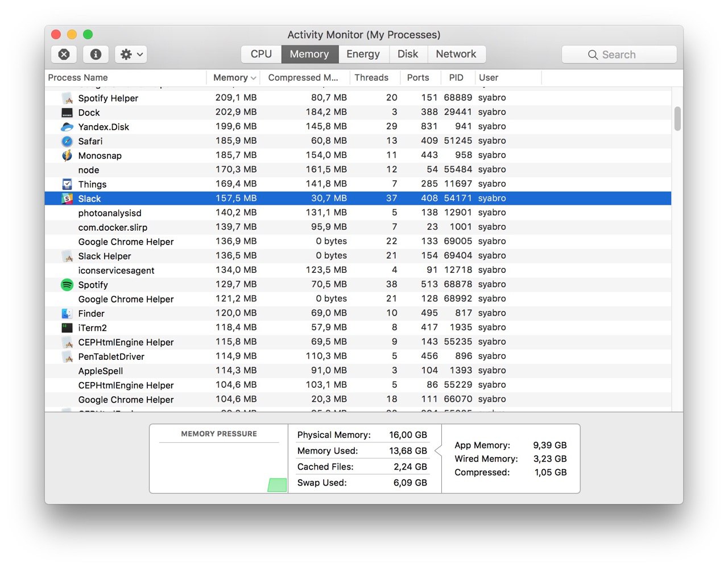Click the Monosnap process icon

(x=67, y=155)
